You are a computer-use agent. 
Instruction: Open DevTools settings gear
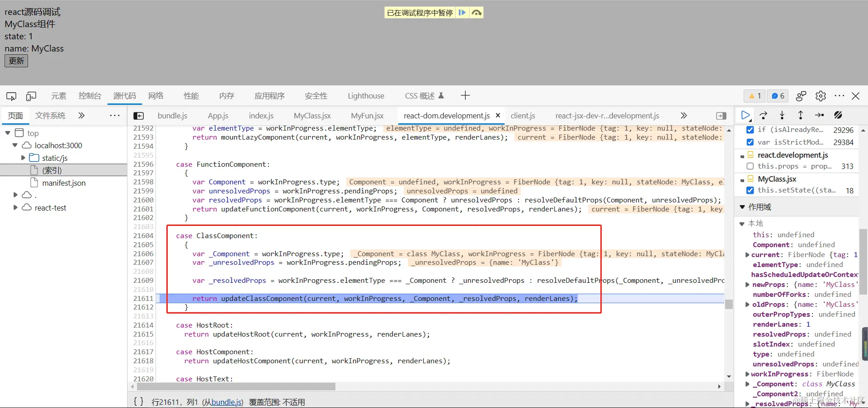[x=821, y=96]
